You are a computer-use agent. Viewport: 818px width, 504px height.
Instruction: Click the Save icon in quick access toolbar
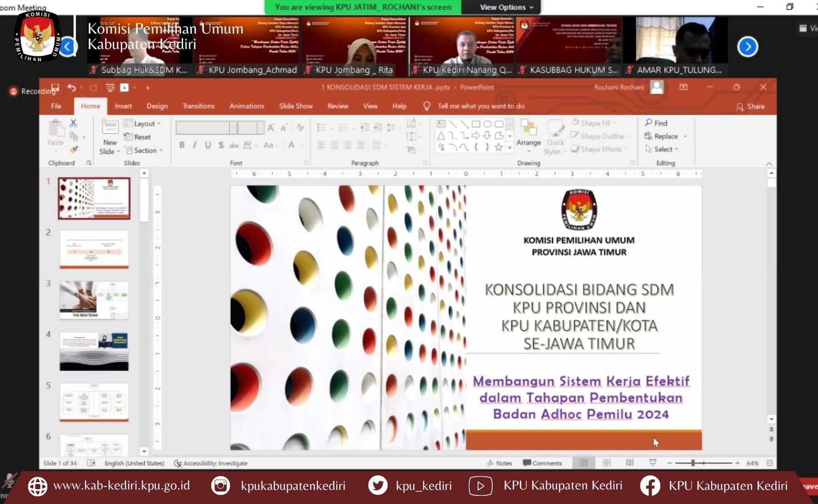pyautogui.click(x=55, y=87)
